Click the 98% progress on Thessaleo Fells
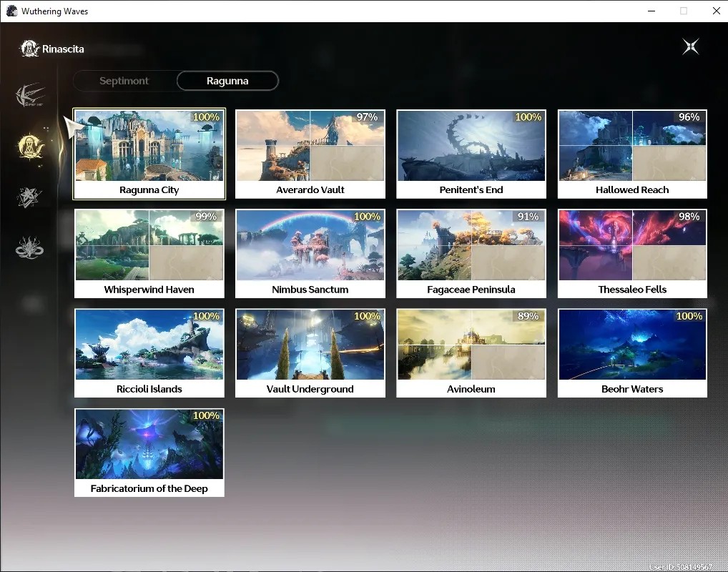728x572 pixels. pos(689,217)
